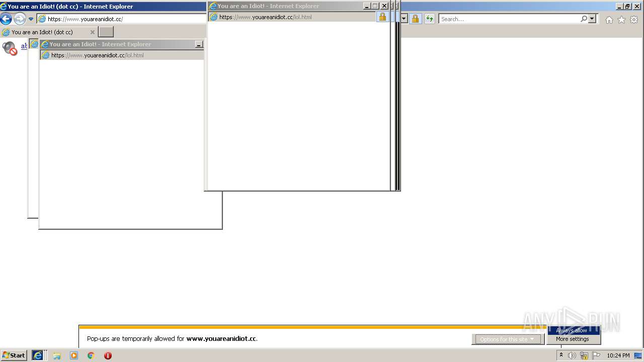This screenshot has height=362, width=644.
Task: Click the truncated "at" hyperlink on the page
Action: (24, 46)
